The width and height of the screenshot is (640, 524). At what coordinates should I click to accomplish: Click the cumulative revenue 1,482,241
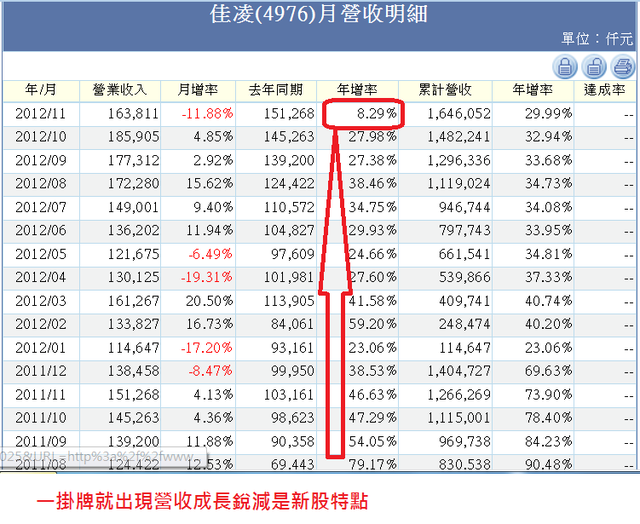(x=459, y=137)
